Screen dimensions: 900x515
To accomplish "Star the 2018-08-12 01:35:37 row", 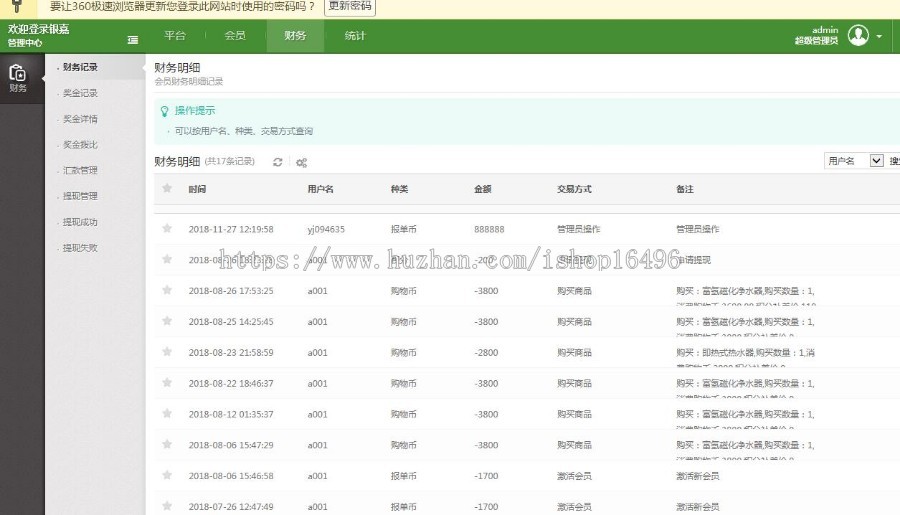I will 167,413.
